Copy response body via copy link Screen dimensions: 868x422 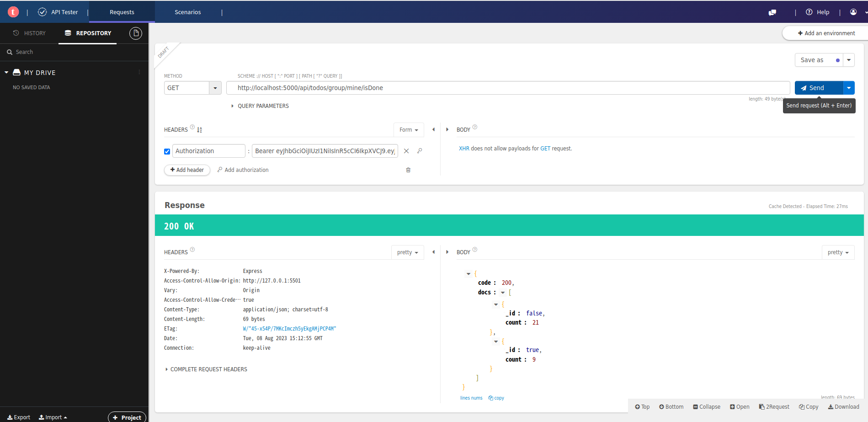[496, 398]
